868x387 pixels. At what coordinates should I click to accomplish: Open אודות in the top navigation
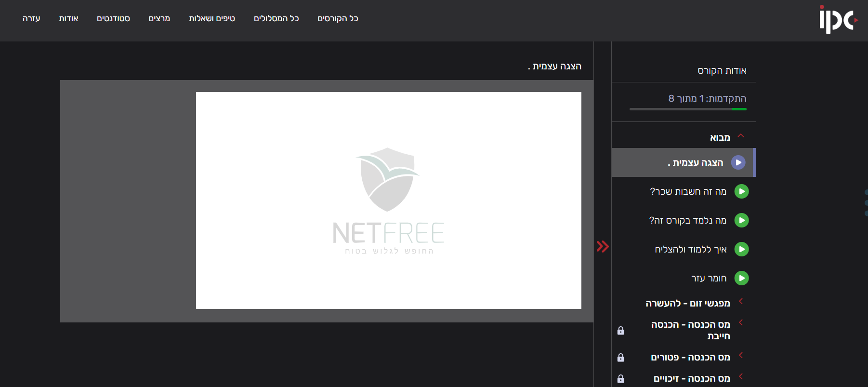[x=68, y=19]
